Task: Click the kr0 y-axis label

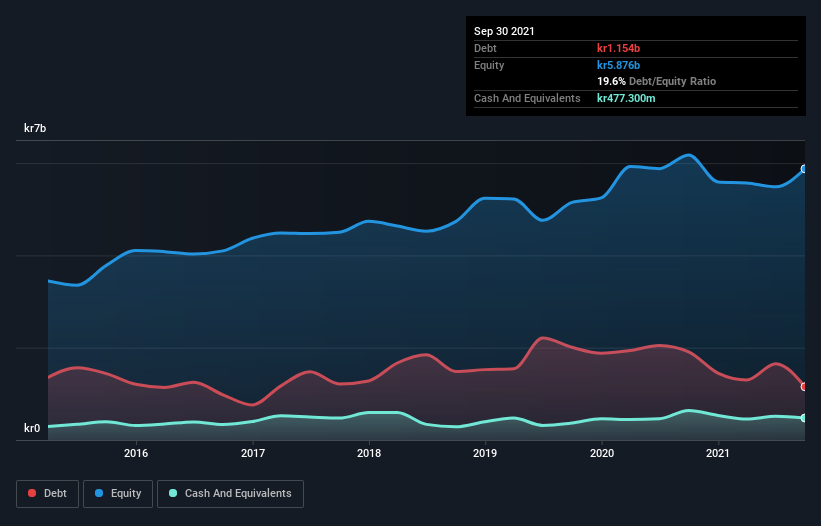Action: tap(32, 428)
